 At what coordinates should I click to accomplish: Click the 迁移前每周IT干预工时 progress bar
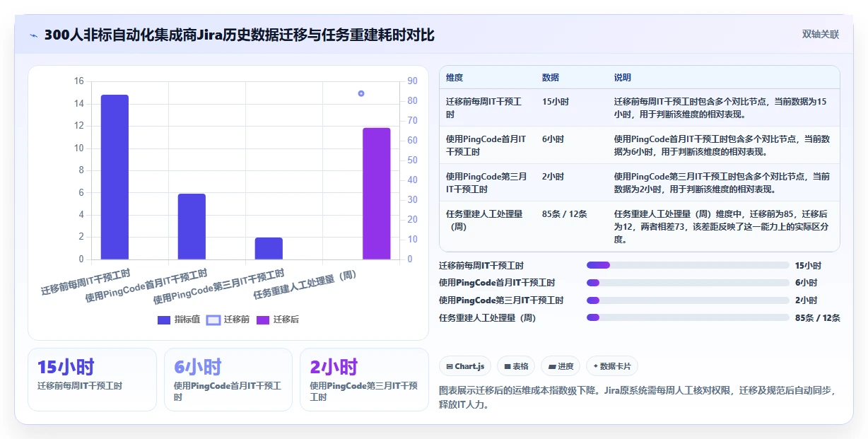tap(688, 265)
